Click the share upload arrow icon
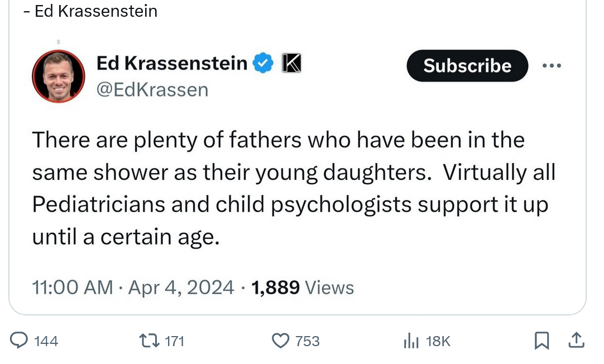 coord(577,339)
